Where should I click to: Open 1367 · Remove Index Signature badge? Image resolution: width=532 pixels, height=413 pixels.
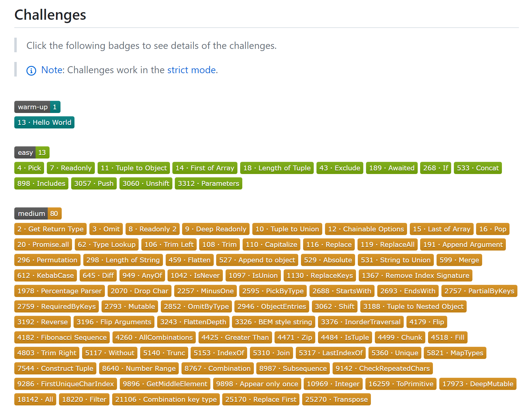click(x=416, y=275)
